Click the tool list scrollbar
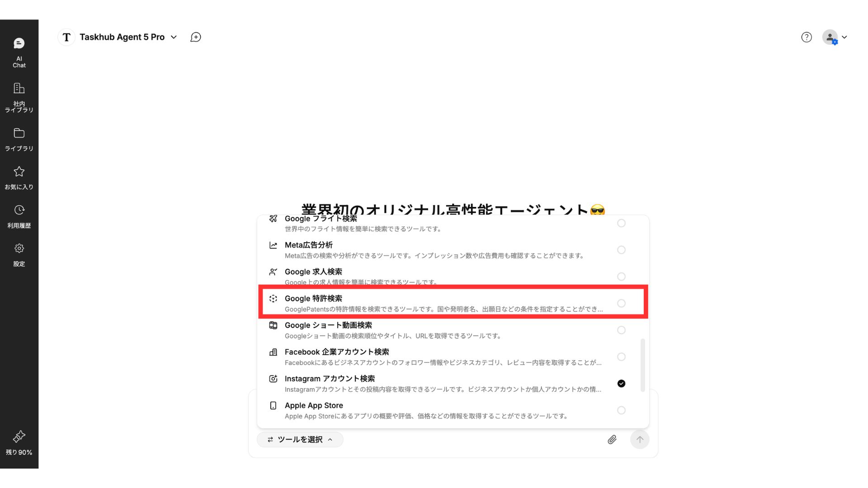 [642, 365]
